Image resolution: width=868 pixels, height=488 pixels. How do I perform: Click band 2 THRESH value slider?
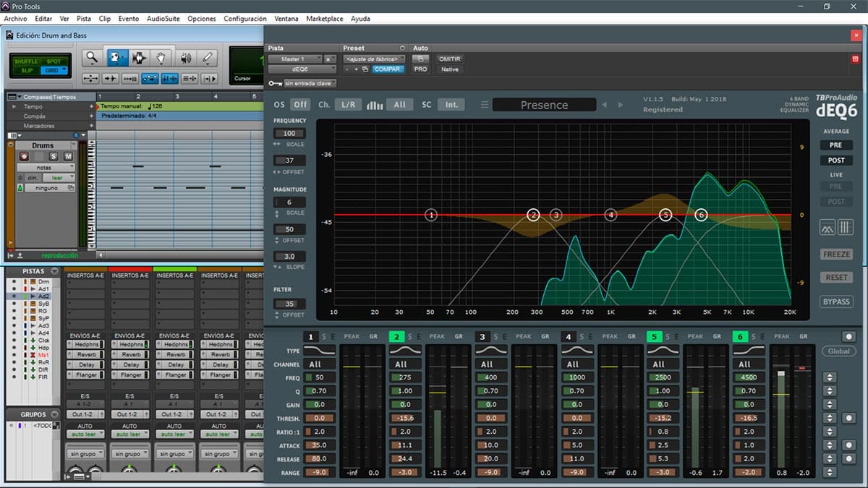407,418
